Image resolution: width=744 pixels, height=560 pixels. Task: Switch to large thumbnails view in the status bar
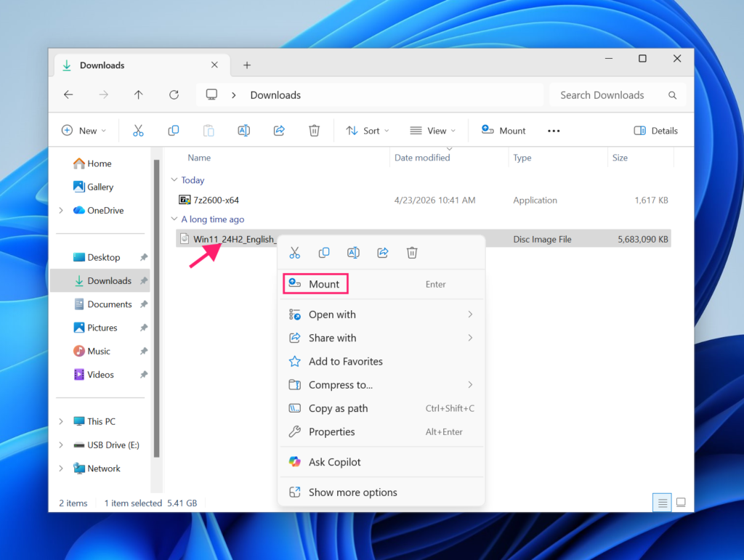681,503
